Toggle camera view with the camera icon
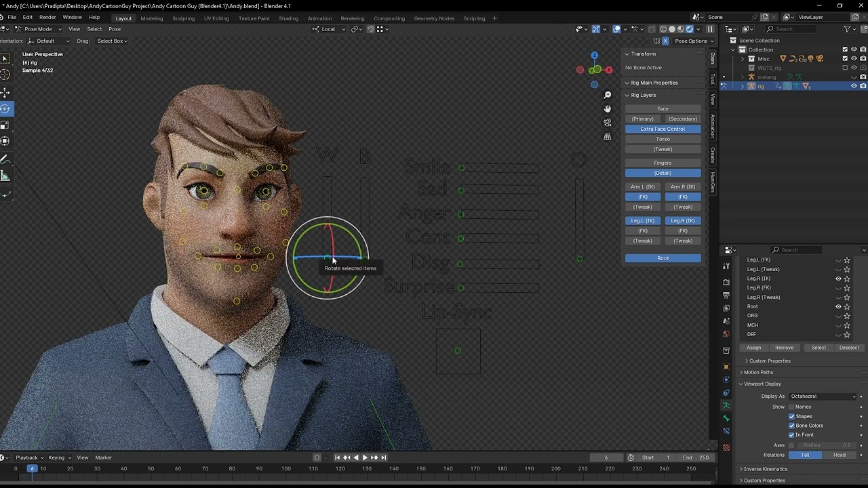 608,123
